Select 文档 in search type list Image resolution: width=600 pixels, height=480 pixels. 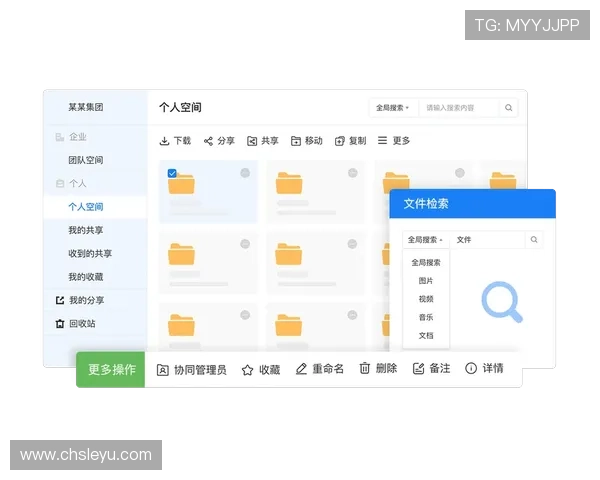tap(426, 336)
